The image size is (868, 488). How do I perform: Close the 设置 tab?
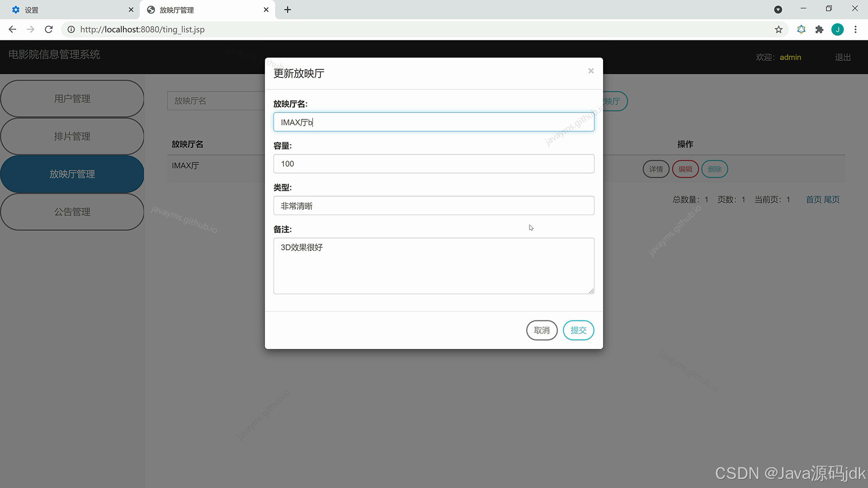point(131,9)
